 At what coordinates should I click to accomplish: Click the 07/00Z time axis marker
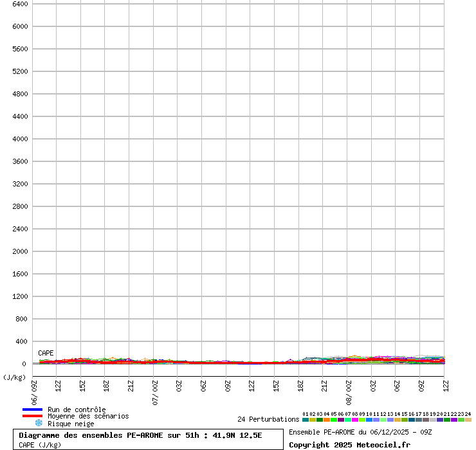(155, 392)
